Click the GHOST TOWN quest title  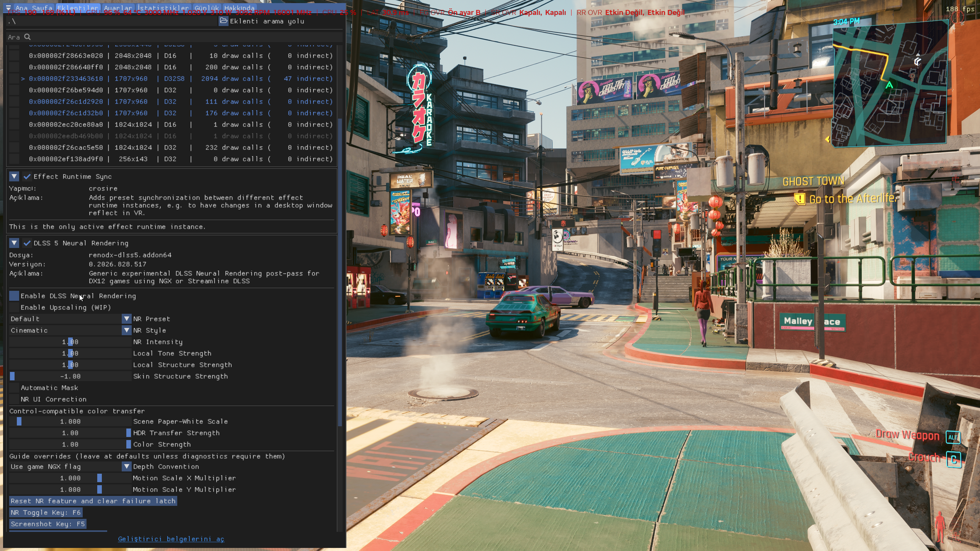click(813, 181)
